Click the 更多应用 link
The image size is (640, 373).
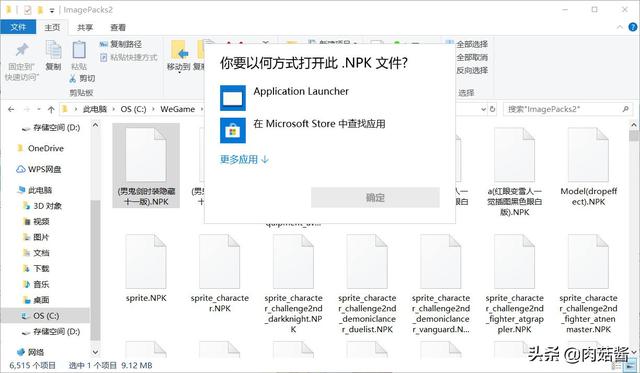(244, 159)
